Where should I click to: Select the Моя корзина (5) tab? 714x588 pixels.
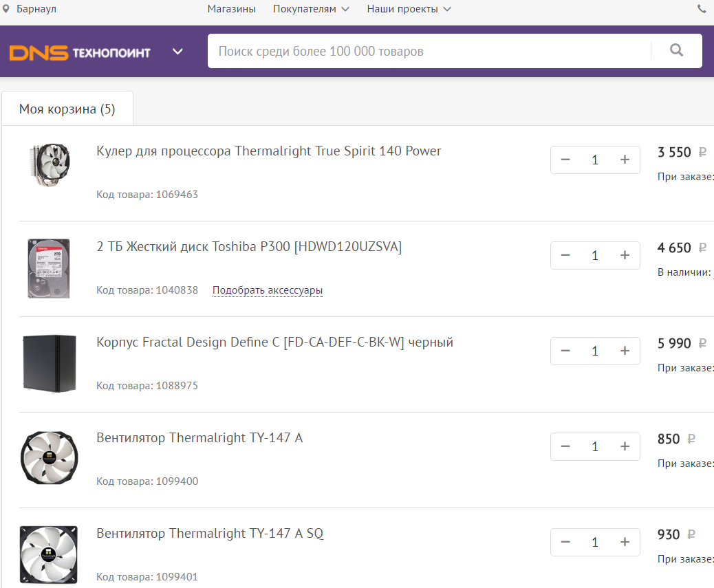pos(67,109)
